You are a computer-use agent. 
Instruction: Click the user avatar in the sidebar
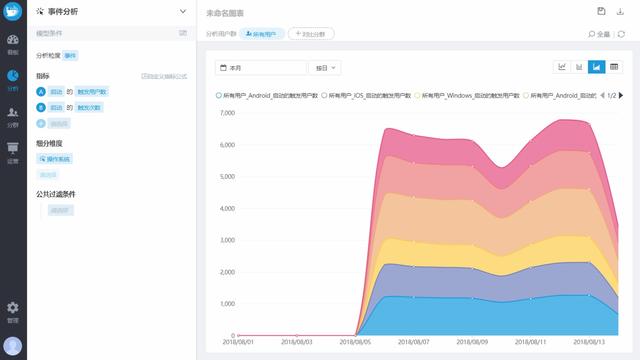pyautogui.click(x=13, y=346)
